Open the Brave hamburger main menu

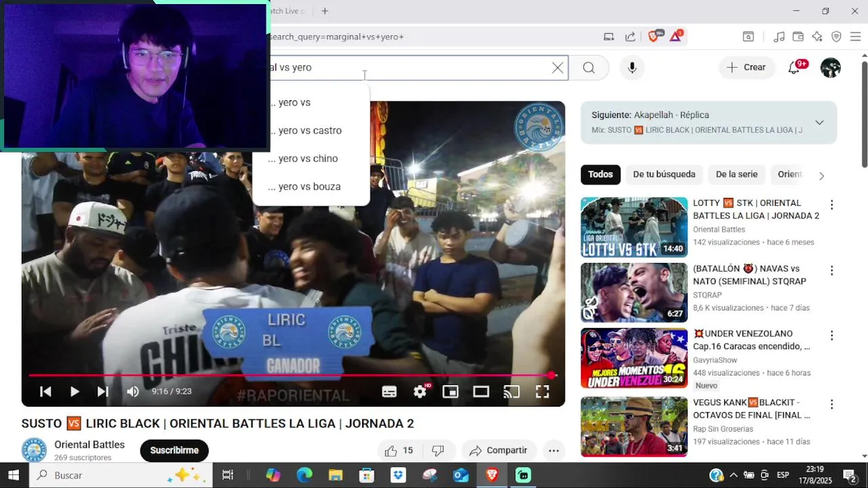[x=855, y=37]
